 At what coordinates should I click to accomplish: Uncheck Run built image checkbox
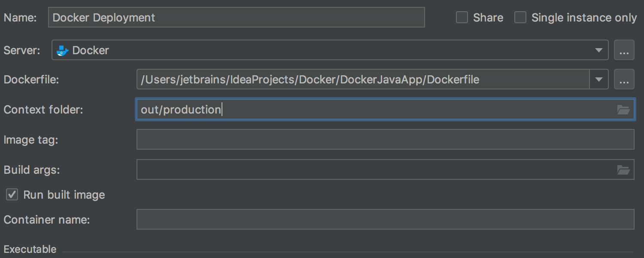12,195
